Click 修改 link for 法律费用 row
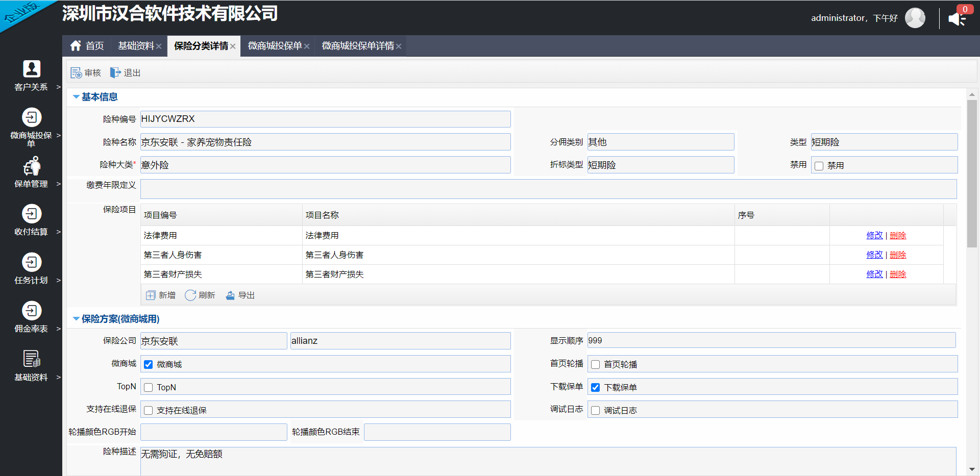This screenshot has width=980, height=476. tap(874, 235)
